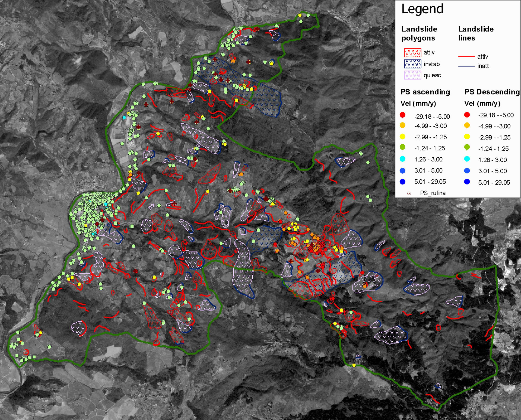Image resolution: width=521 pixels, height=420 pixels.
Task: Click PS ascending orange dot -4.99 - -3.00
Action: click(402, 125)
